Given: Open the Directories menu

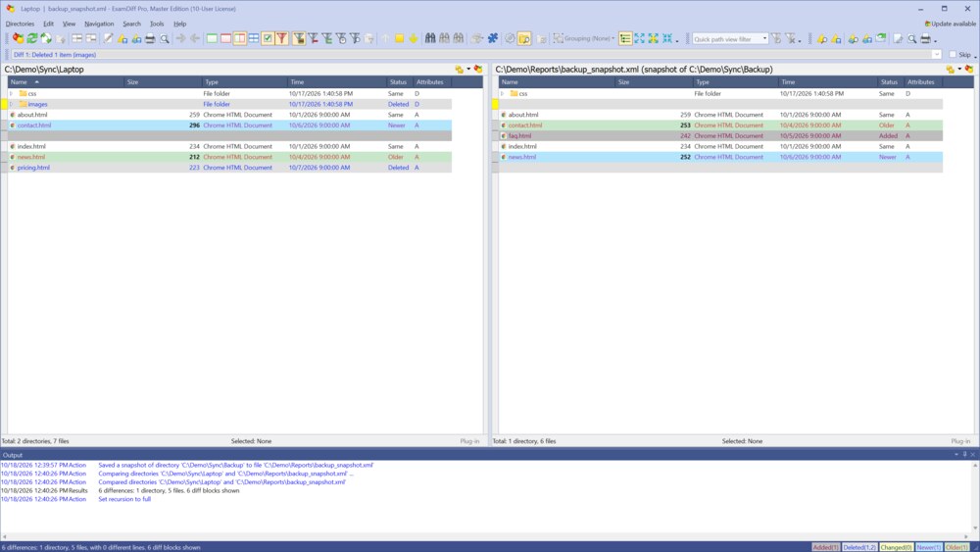Looking at the screenshot, I should coord(20,24).
